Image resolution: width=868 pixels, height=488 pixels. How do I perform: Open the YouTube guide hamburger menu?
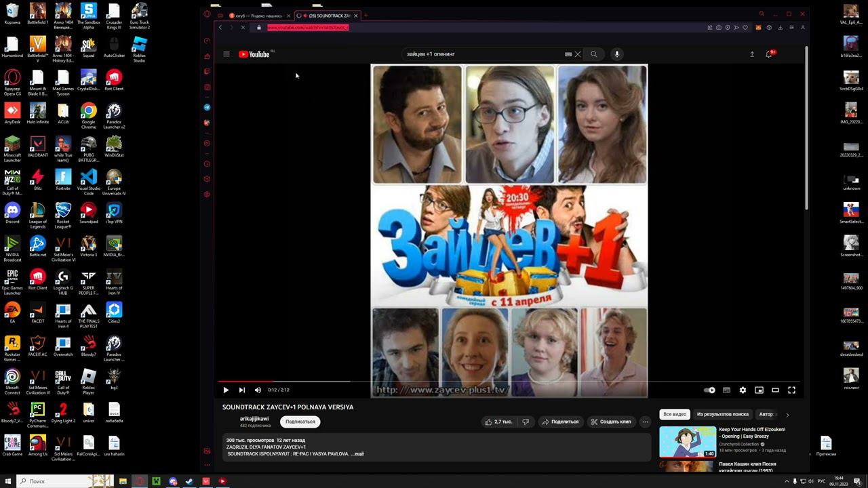click(x=226, y=54)
